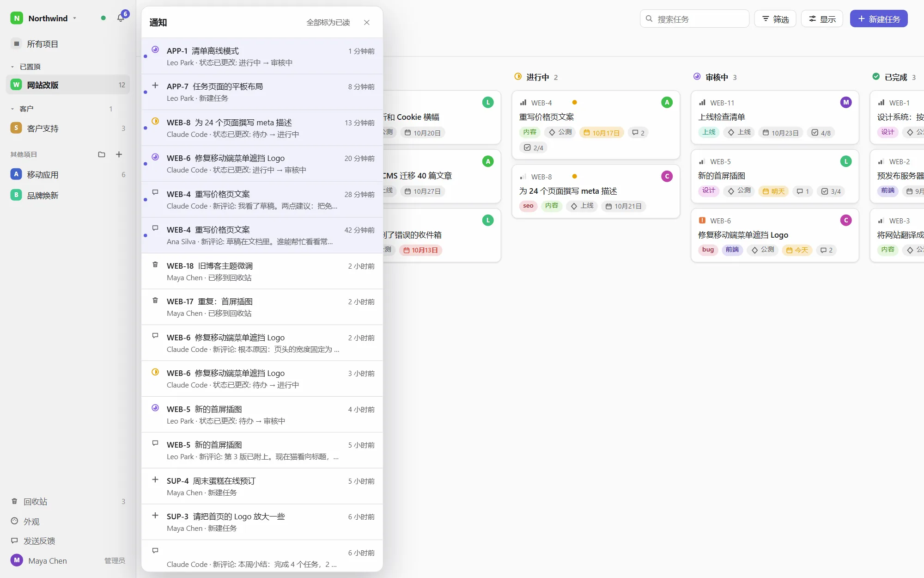Open 外观 appearance settings
Viewport: 924px width, 578px height.
68,521
